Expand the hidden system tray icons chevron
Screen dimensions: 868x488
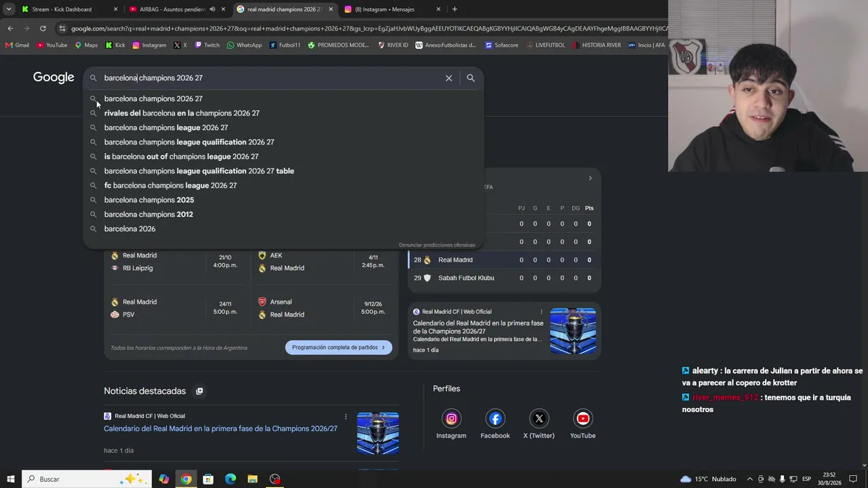point(749,479)
